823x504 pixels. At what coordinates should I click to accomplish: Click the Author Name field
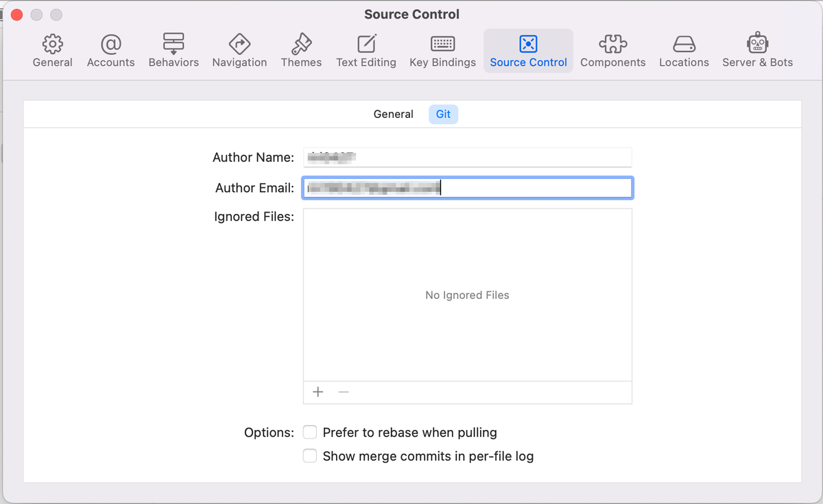[x=467, y=157]
